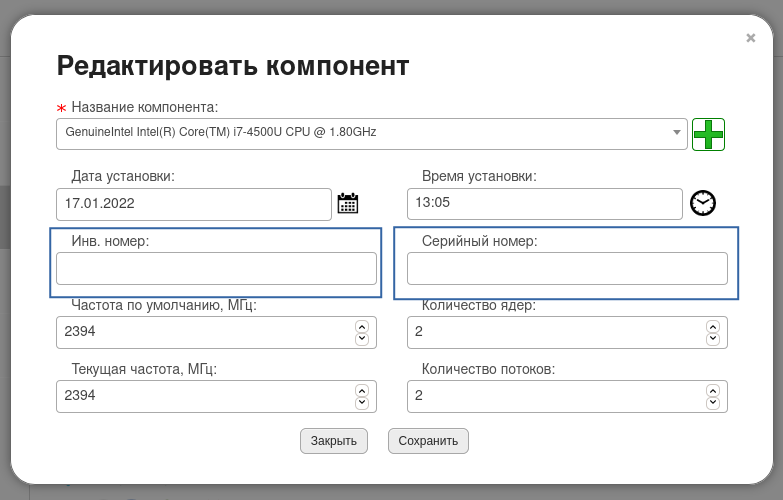
Task: Decrease default frequency with down arrow
Action: click(362, 339)
